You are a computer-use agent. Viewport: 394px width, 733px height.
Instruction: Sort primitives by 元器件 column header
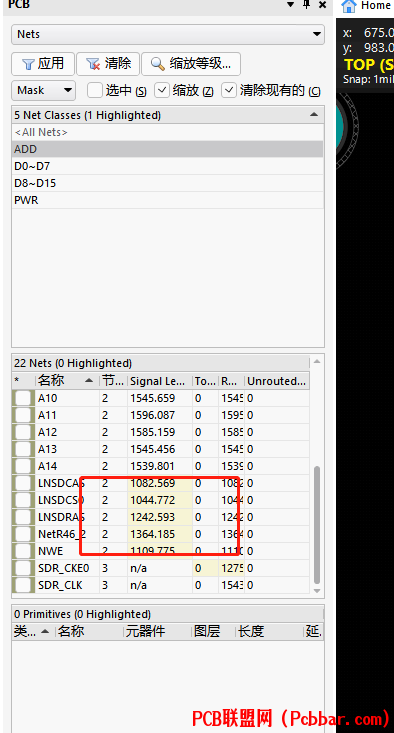pos(157,632)
